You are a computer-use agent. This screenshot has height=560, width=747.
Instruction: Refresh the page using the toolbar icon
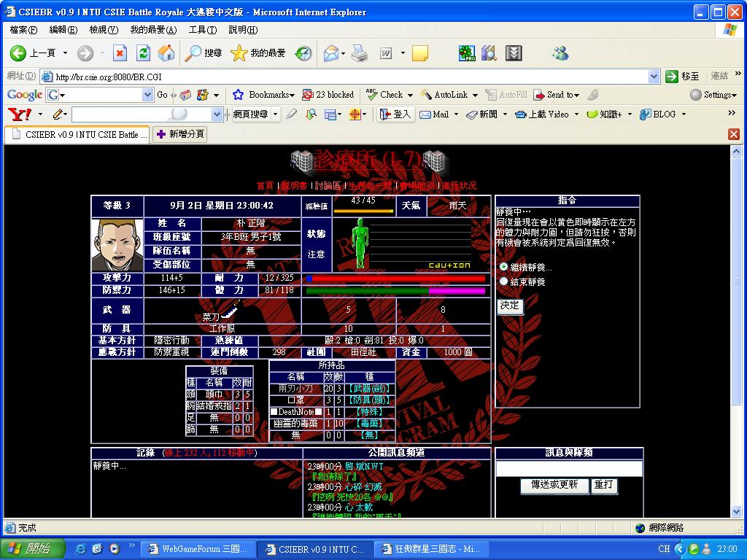pyautogui.click(x=143, y=52)
